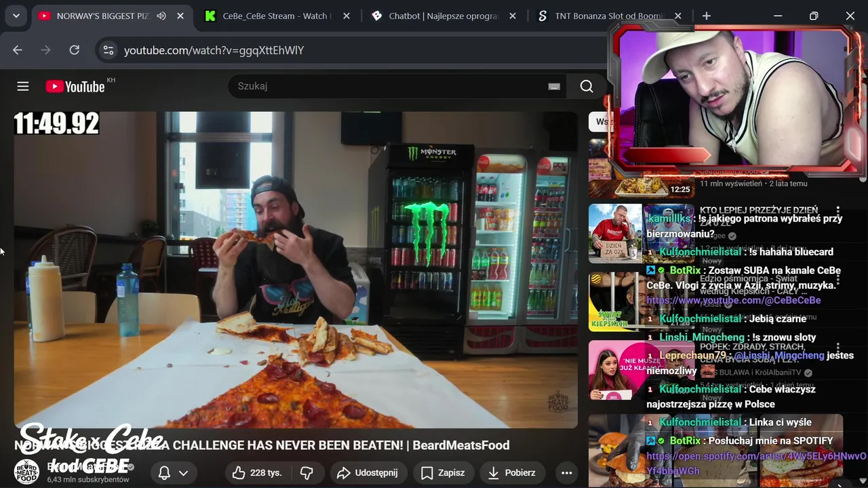868x488 pixels.
Task: Open the open.spotify.com artist chat link
Action: point(756,464)
